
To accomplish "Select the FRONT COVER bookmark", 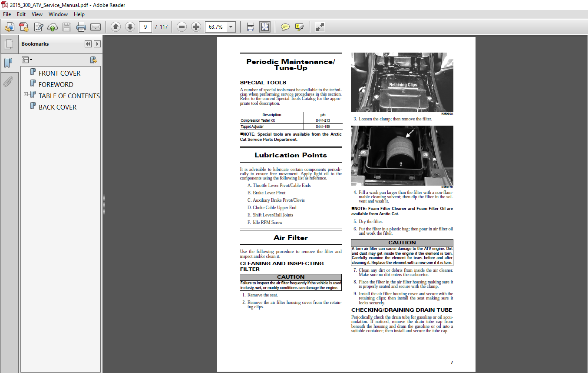I will [59, 73].
